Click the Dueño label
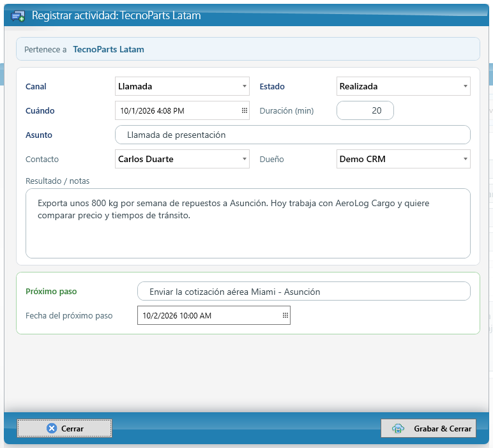This screenshot has height=448, width=493. coord(271,160)
